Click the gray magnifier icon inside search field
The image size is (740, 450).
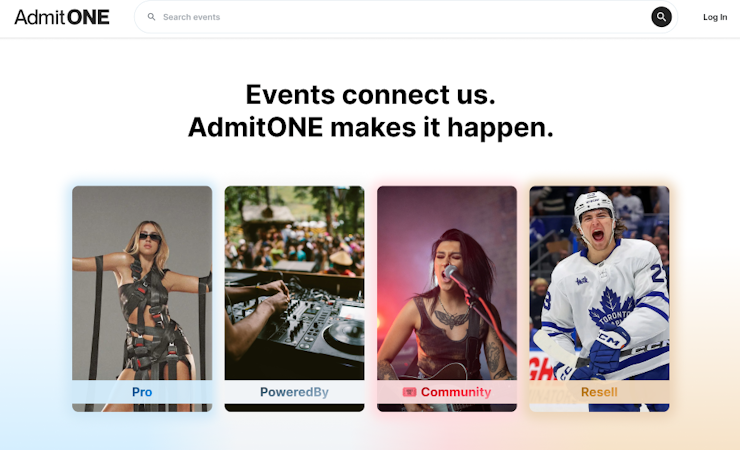pos(151,17)
